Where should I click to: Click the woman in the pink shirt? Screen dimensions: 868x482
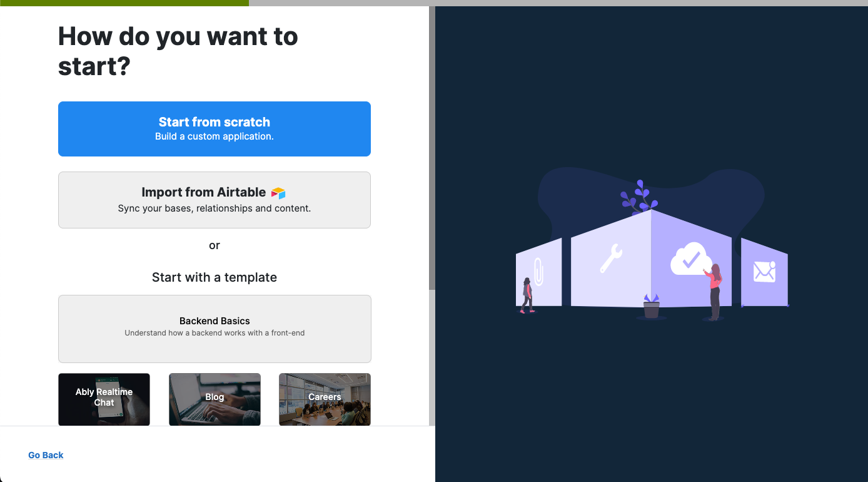point(715,292)
